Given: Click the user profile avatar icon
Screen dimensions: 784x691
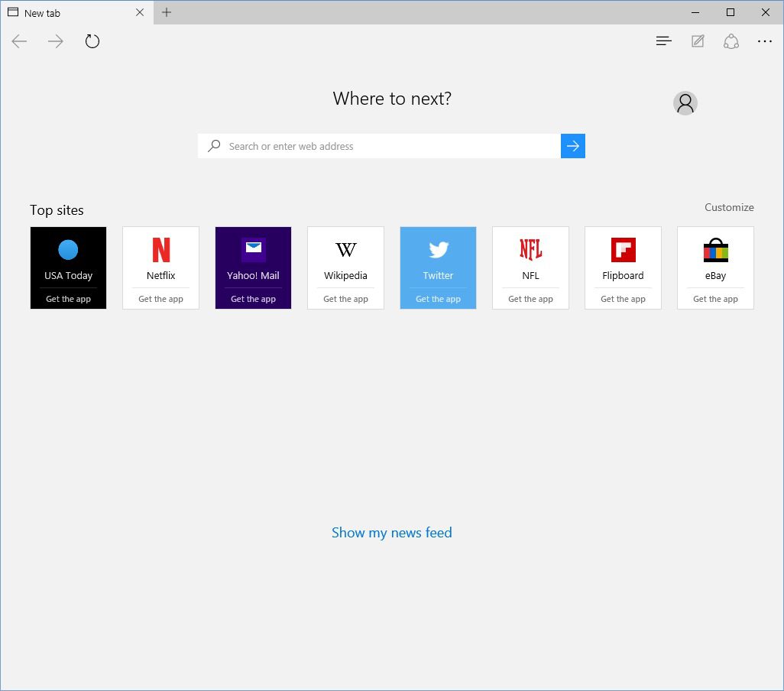Looking at the screenshot, I should [685, 103].
